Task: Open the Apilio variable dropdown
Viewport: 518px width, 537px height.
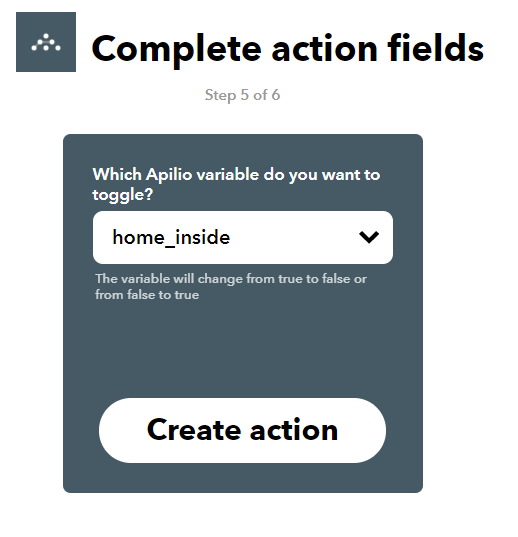Action: tap(243, 237)
